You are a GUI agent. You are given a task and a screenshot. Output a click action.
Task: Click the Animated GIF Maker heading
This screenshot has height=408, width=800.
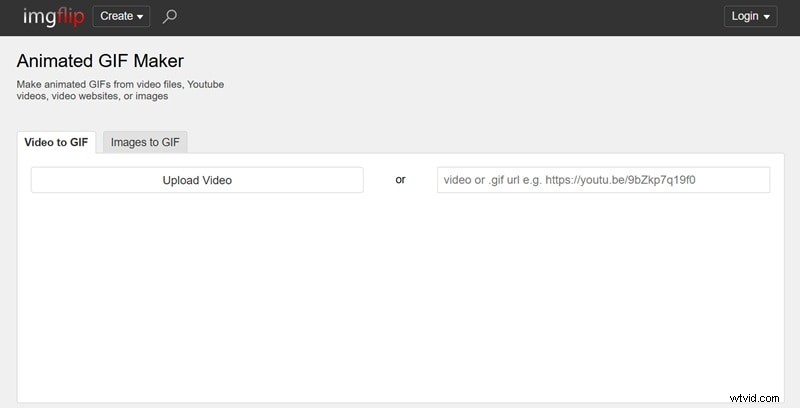click(100, 61)
